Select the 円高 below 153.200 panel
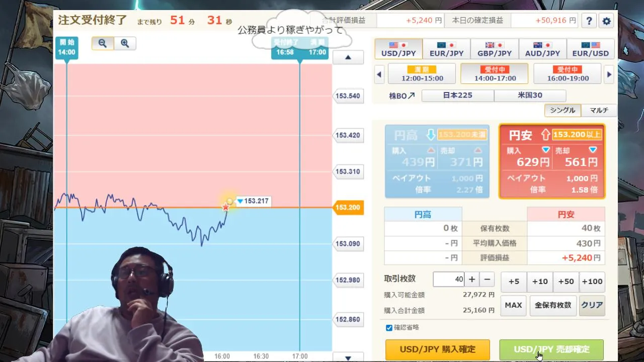Viewport: 644px width, 362px height. pos(437,161)
